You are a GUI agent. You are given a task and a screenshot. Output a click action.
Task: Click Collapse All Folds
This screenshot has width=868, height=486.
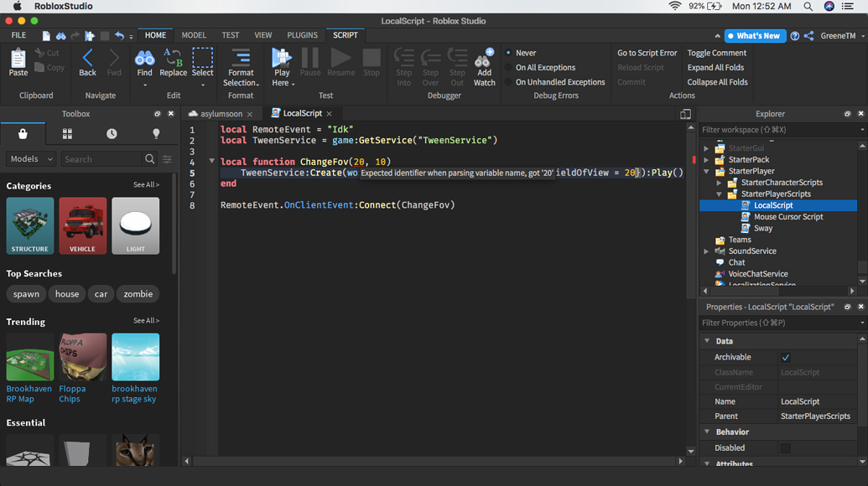(x=717, y=82)
